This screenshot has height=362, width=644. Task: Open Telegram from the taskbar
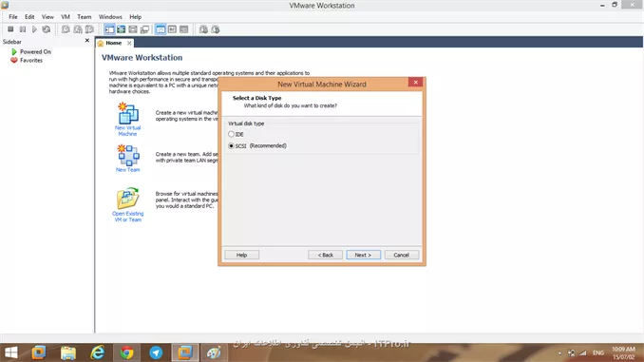pos(156,352)
